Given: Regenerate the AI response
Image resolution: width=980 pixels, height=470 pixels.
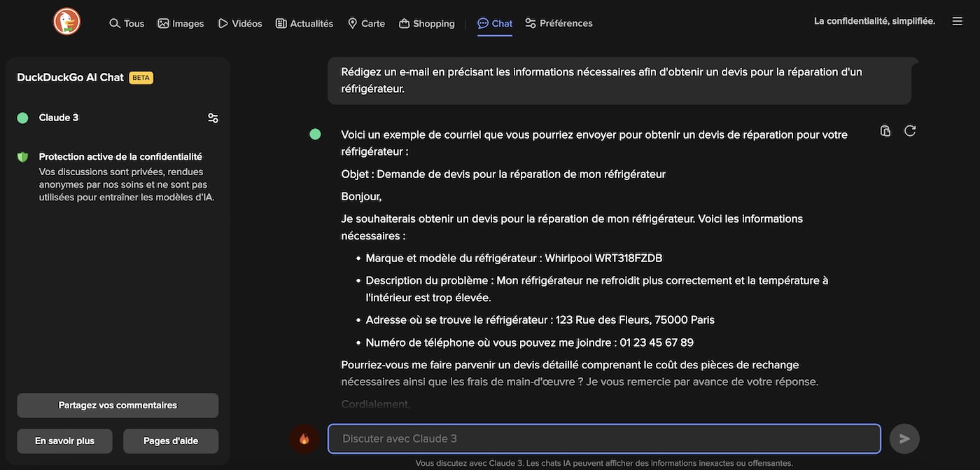Looking at the screenshot, I should (x=909, y=130).
